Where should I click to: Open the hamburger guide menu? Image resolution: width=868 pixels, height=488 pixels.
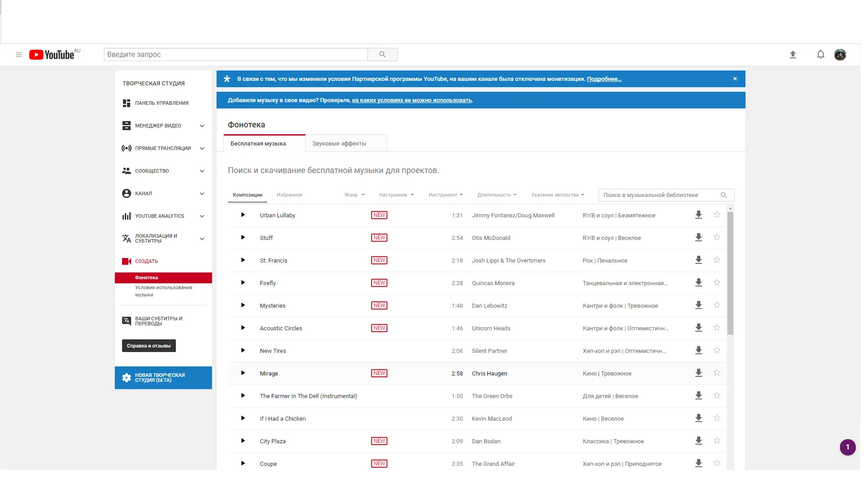[x=19, y=55]
